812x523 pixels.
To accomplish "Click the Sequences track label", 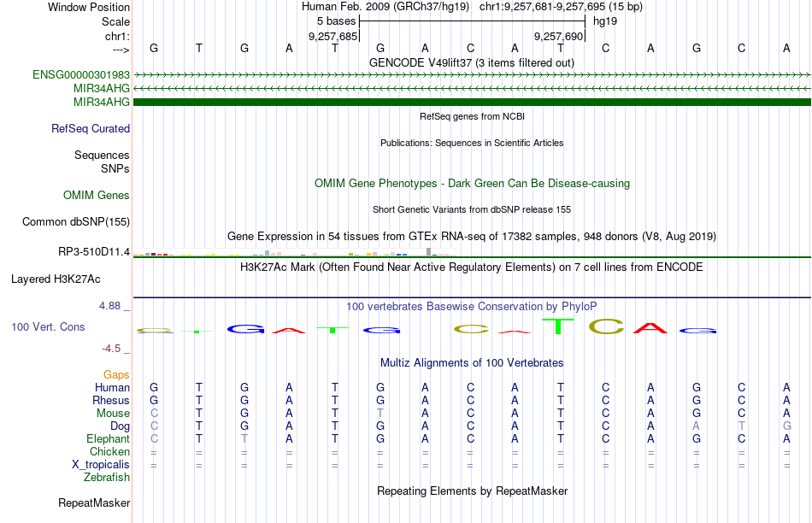I will [x=102, y=155].
